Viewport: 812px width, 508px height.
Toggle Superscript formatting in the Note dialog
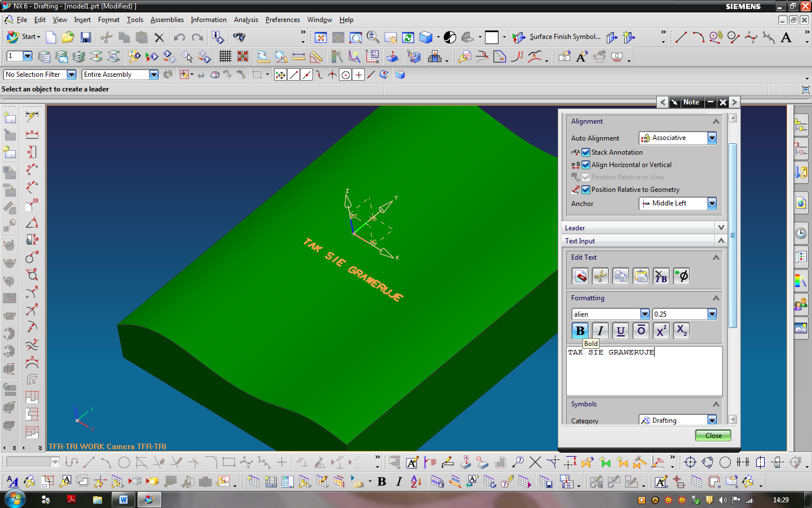661,331
